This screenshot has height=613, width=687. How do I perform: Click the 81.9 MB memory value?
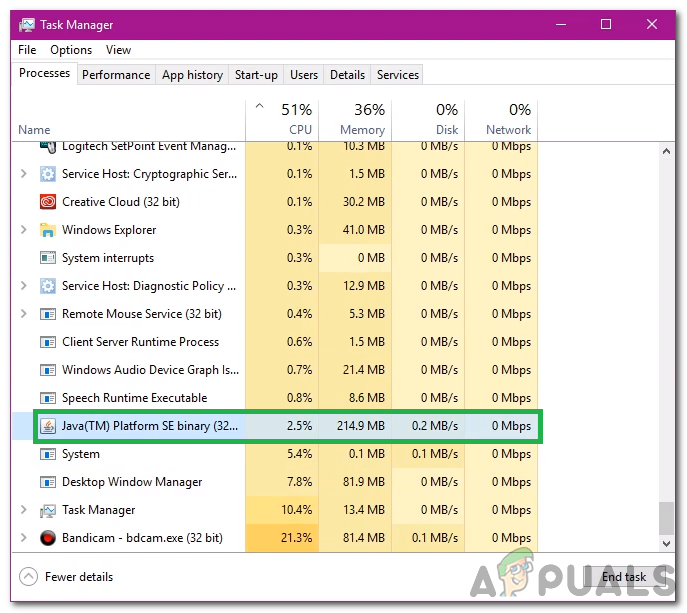364,482
